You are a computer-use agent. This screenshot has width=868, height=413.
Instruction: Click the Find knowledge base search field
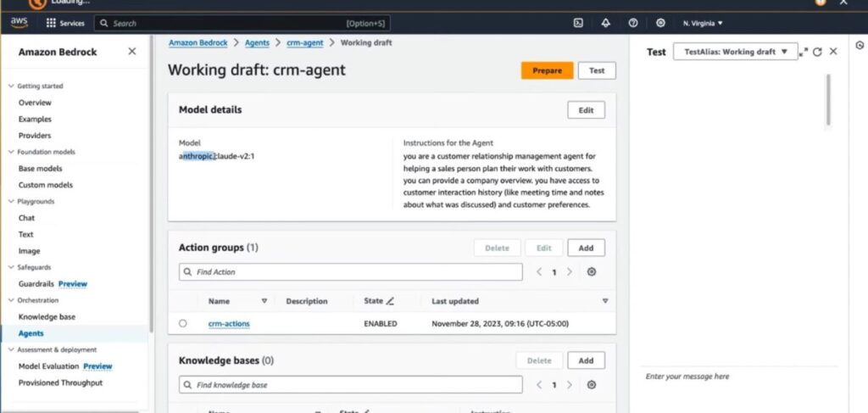click(x=350, y=385)
